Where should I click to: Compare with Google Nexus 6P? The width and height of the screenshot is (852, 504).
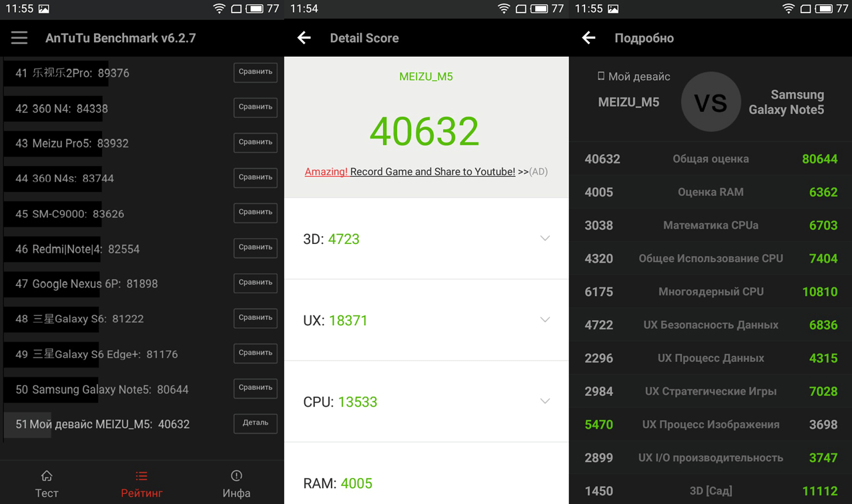255,283
